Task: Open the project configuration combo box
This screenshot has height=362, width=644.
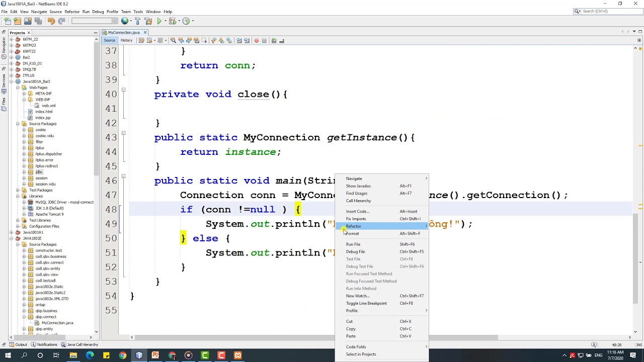Action: (94, 21)
